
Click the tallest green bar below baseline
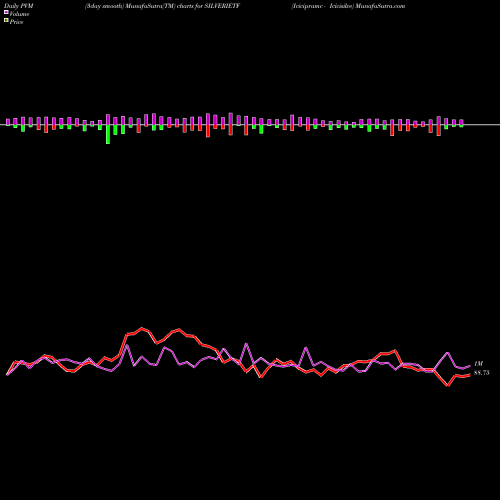tap(108, 134)
